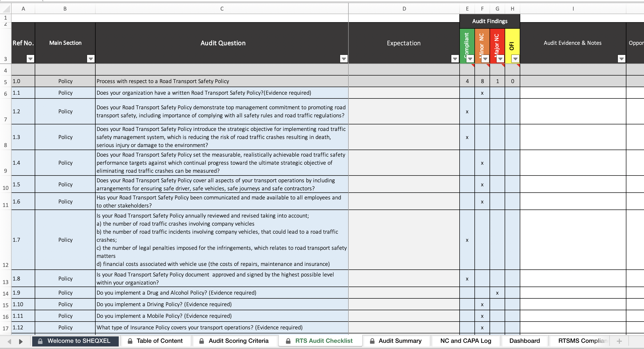Viewport: 644px width, 349px height.
Task: Select Ref No. cell 1.7
Action: click(23, 240)
